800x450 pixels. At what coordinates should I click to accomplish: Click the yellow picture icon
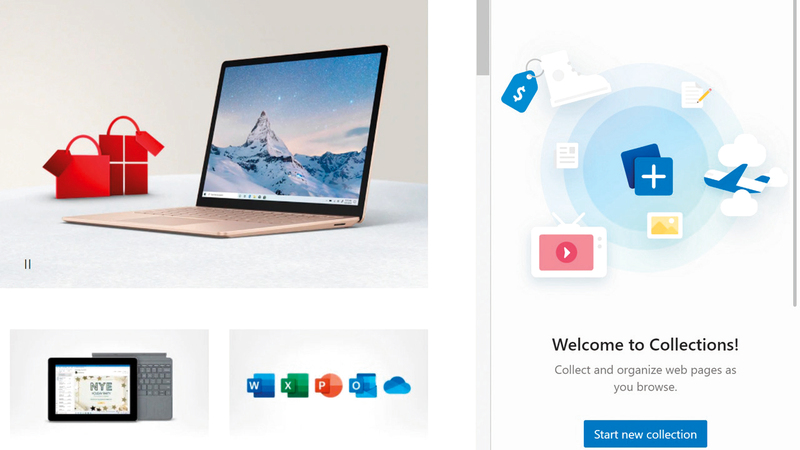pos(665,226)
